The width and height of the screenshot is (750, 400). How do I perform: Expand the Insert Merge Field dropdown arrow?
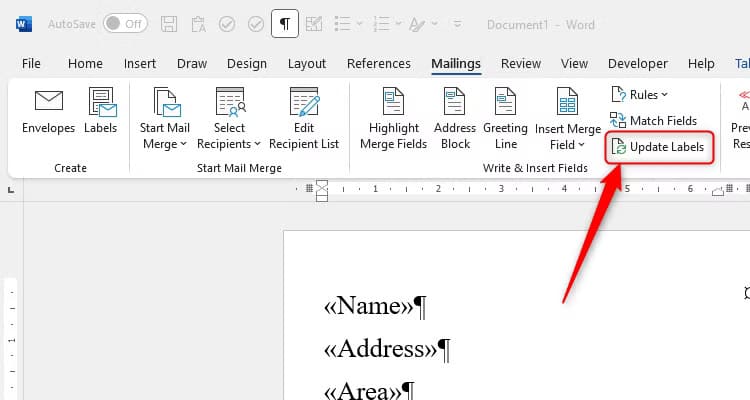tap(582, 144)
